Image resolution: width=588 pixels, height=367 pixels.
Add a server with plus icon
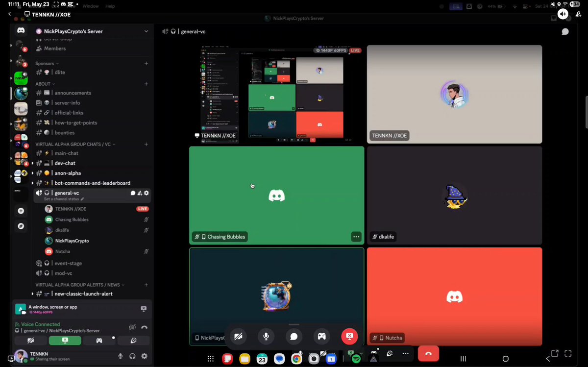(x=21, y=211)
